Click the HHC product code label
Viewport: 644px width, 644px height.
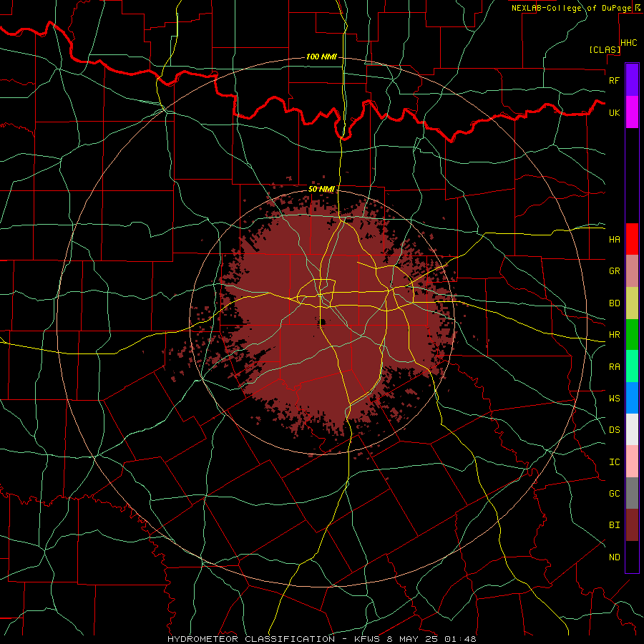[x=629, y=43]
